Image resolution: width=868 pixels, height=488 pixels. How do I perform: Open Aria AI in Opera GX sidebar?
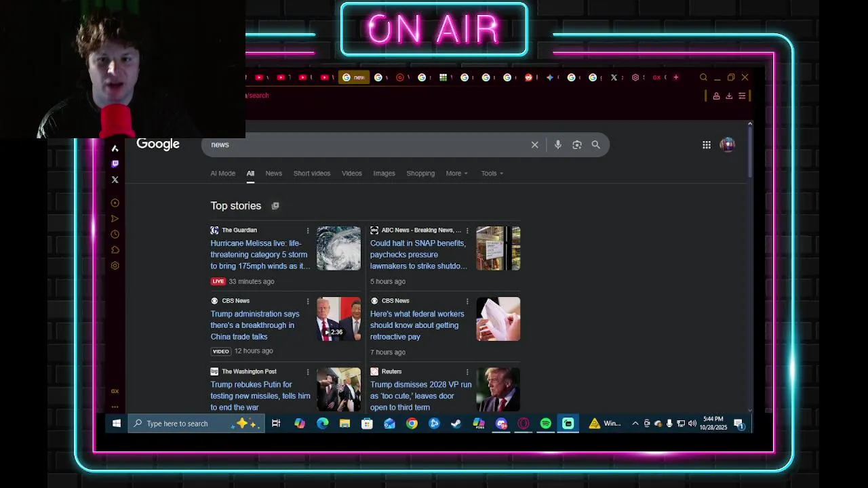coord(115,148)
